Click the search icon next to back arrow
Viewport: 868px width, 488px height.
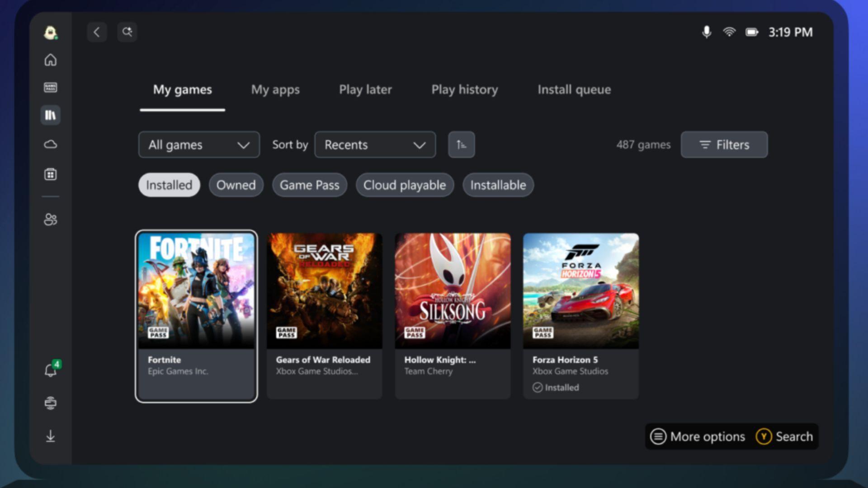pos(127,32)
